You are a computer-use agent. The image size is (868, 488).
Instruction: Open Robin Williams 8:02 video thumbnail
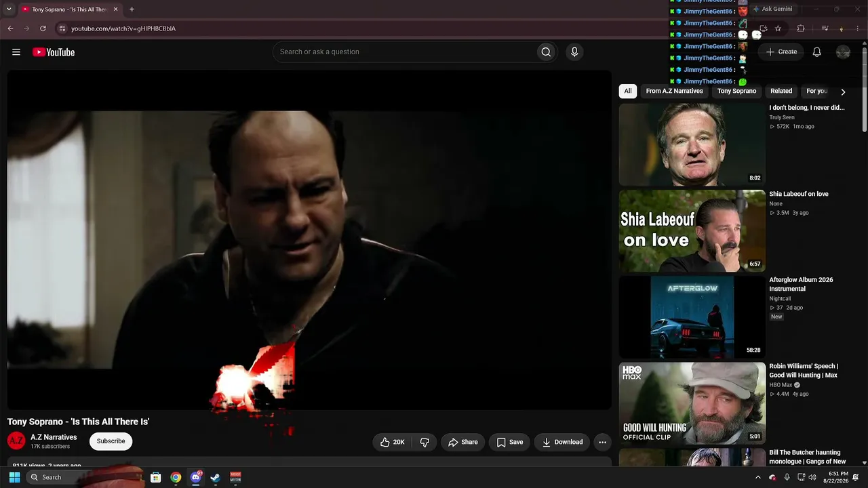[x=692, y=144]
